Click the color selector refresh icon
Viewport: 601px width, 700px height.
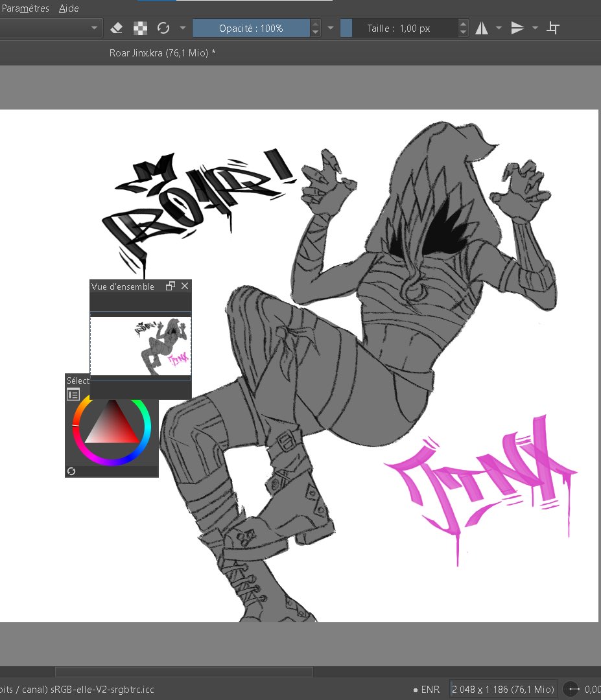point(71,471)
